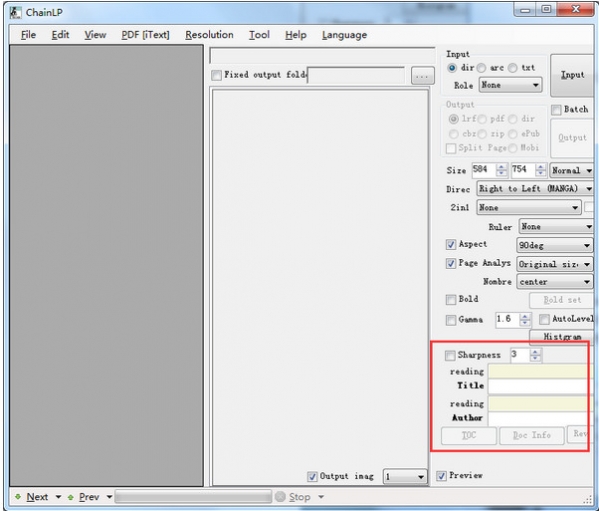This screenshot has width=599, height=511.
Task: Toggle the Fixed output folder checkbox
Action: [x=216, y=75]
